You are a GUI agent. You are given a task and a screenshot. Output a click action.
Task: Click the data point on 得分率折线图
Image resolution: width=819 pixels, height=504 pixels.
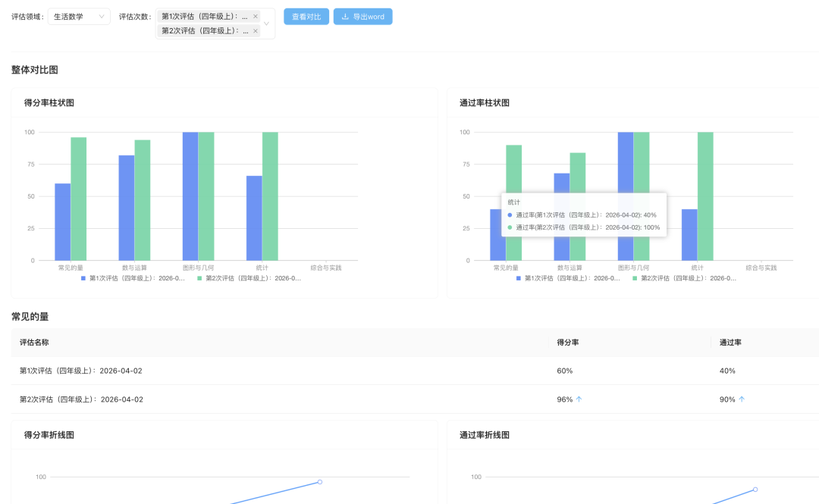coord(320,482)
